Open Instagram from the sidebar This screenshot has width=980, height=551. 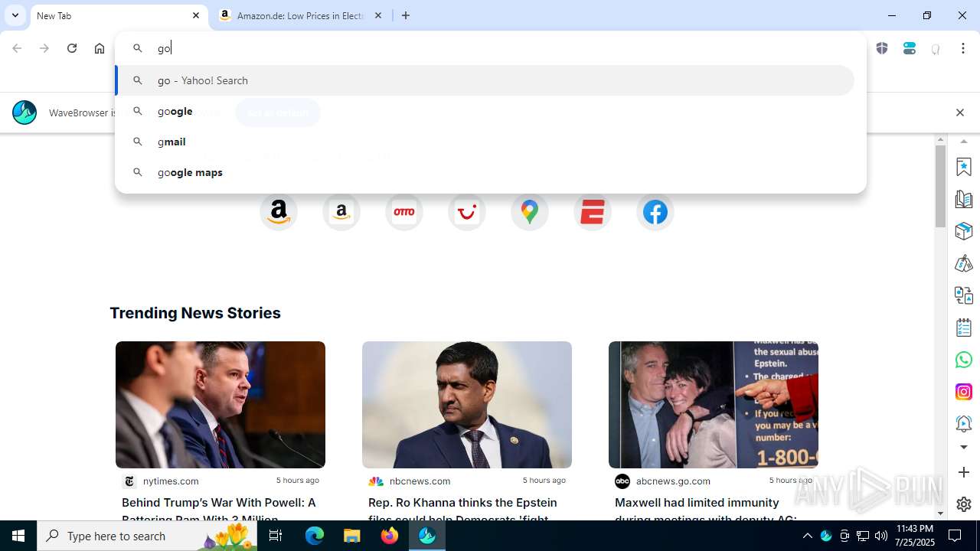point(964,392)
